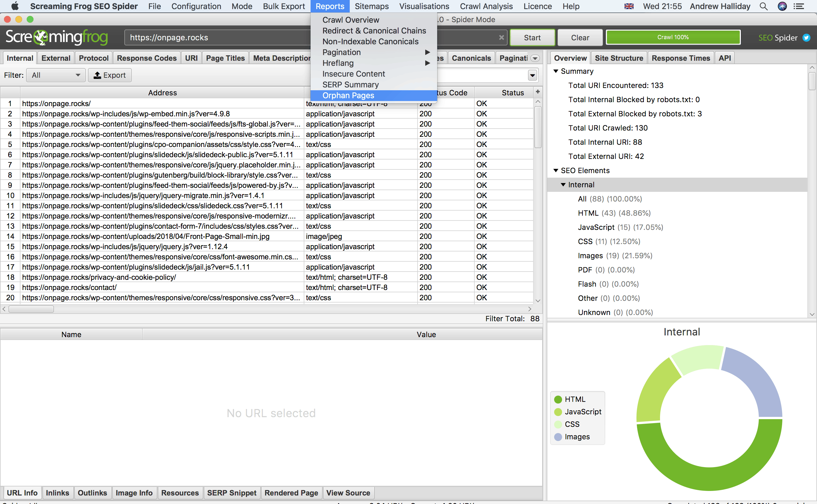Click the Twitter bird icon near SEO Spider

click(x=806, y=38)
